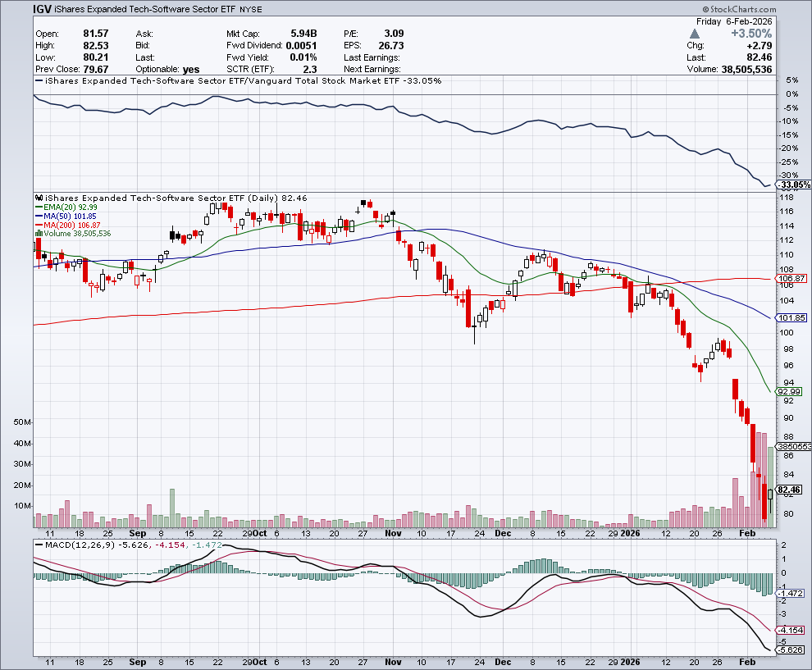
Task: Click the -33.05% relative strength axis tag
Action: click(x=795, y=185)
